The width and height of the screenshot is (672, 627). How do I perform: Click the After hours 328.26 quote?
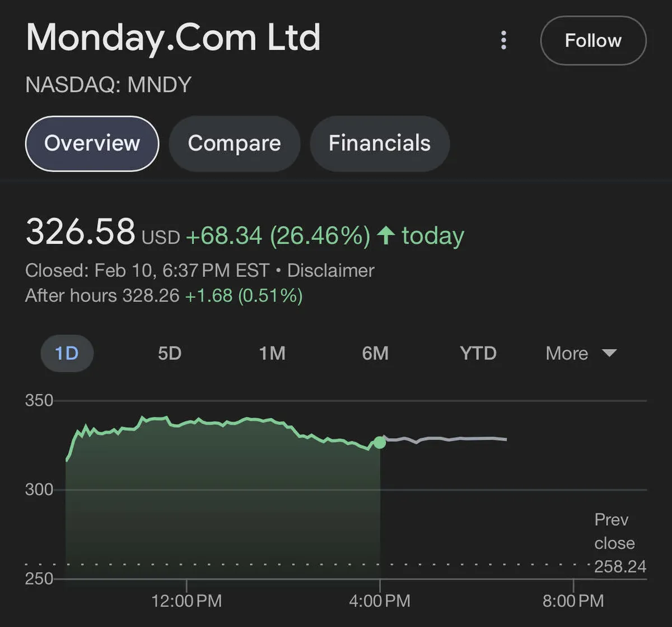click(x=164, y=295)
